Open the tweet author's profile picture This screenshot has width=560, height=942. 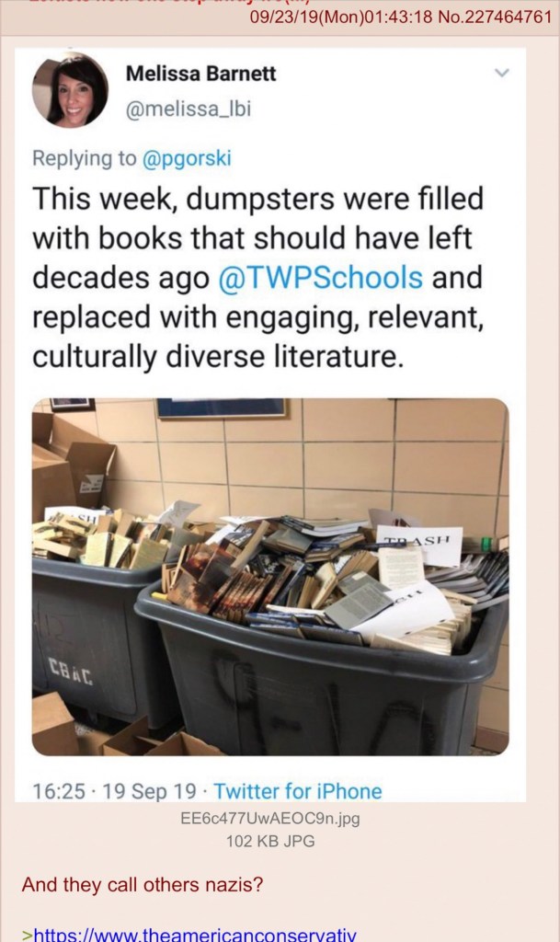(70, 90)
